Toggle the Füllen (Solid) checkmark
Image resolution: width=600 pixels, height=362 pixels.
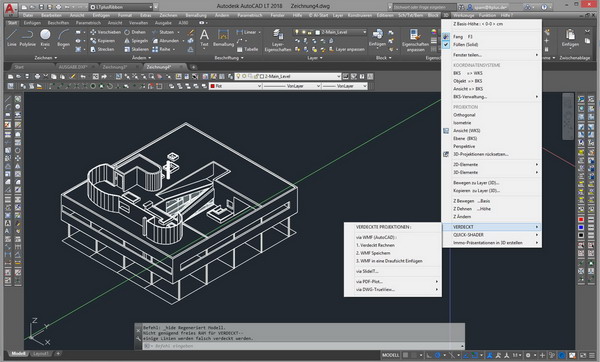446,45
